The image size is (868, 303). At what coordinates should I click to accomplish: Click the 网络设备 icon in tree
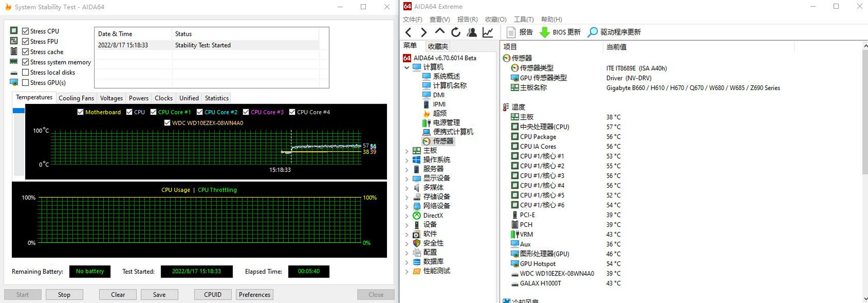pos(416,206)
